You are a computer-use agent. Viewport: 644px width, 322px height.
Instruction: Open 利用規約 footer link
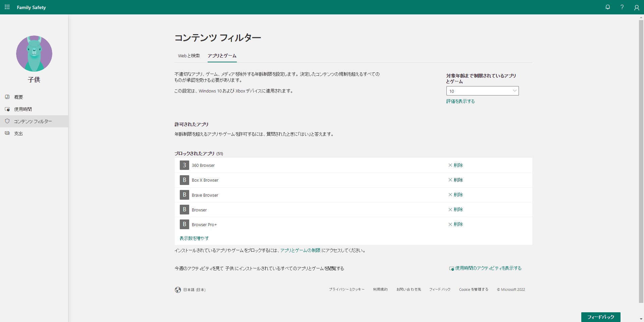point(380,289)
